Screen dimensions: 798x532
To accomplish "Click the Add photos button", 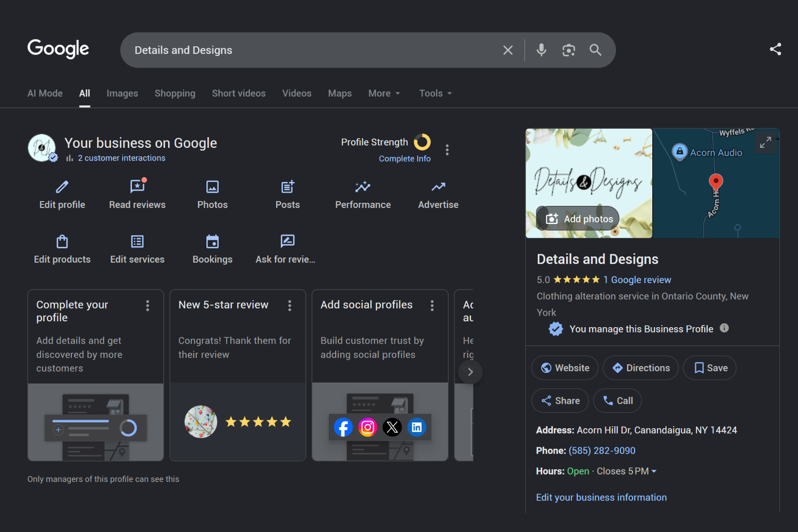I will (578, 219).
